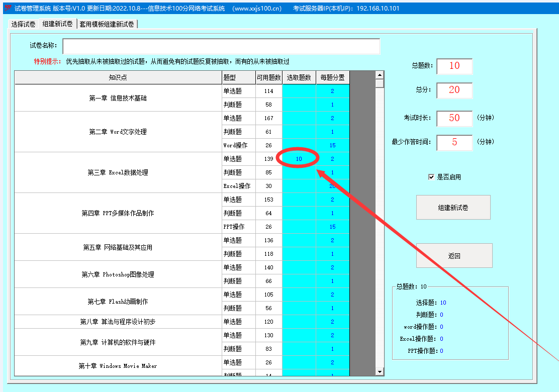Viewport: 559px width, 392px height.
Task: Click the Excel操作 题型 cell
Action: pyautogui.click(x=239, y=186)
